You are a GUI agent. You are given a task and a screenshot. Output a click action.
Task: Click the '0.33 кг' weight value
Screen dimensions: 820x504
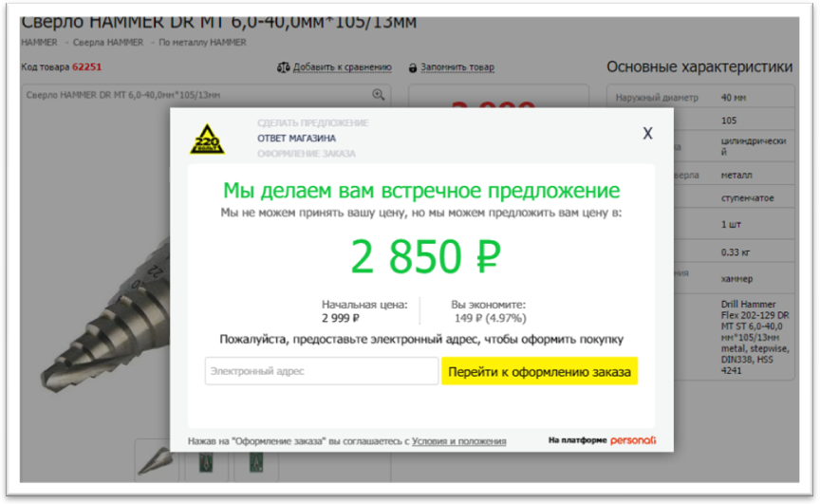736,252
